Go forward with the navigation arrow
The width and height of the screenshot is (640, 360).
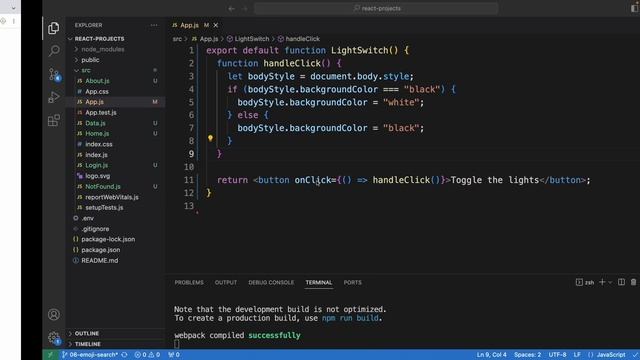pyautogui.click(x=244, y=8)
